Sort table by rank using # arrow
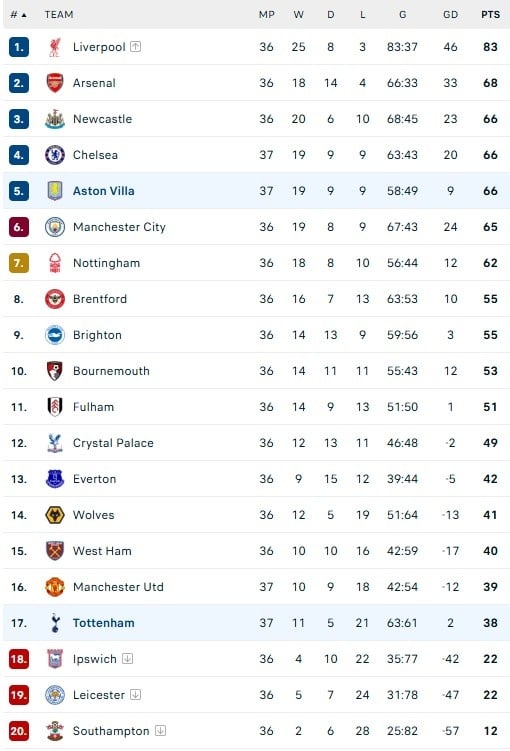510x751 pixels. coord(19,15)
